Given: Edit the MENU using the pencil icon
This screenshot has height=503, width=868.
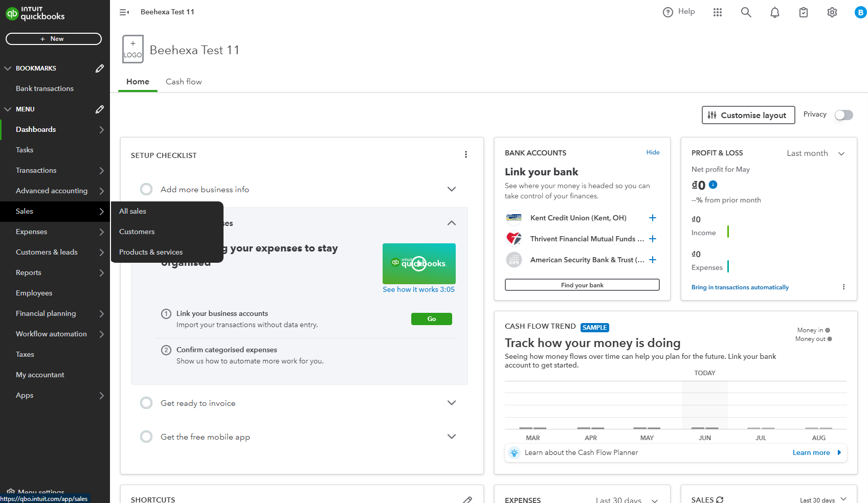Looking at the screenshot, I should pos(99,109).
